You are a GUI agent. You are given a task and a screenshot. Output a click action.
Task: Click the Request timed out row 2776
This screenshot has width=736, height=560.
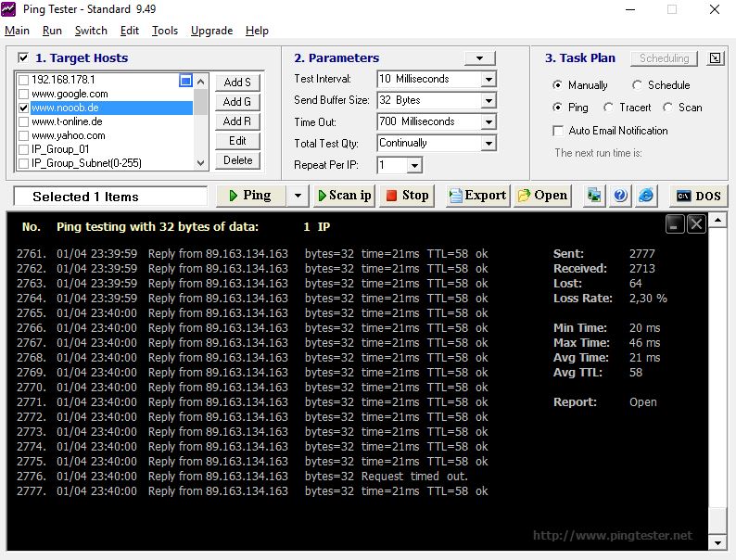click(x=243, y=477)
